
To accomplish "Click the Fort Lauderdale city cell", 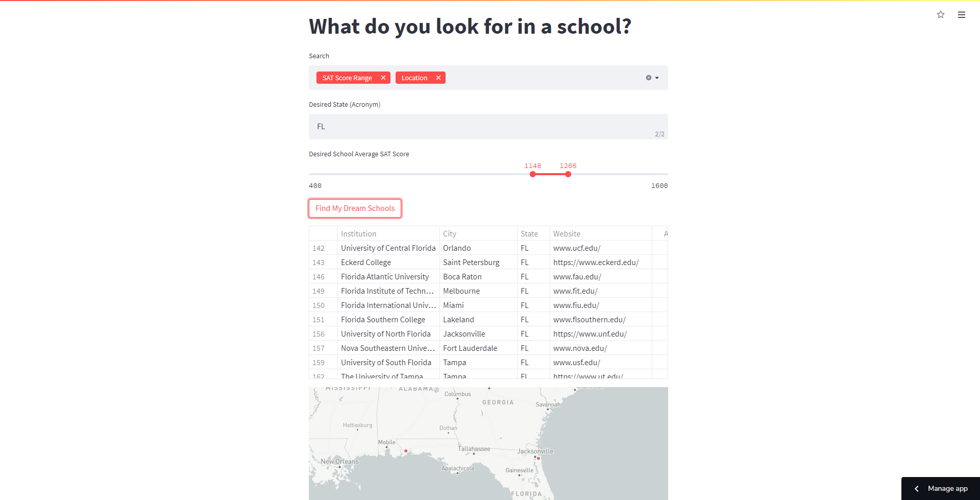I will point(478,348).
